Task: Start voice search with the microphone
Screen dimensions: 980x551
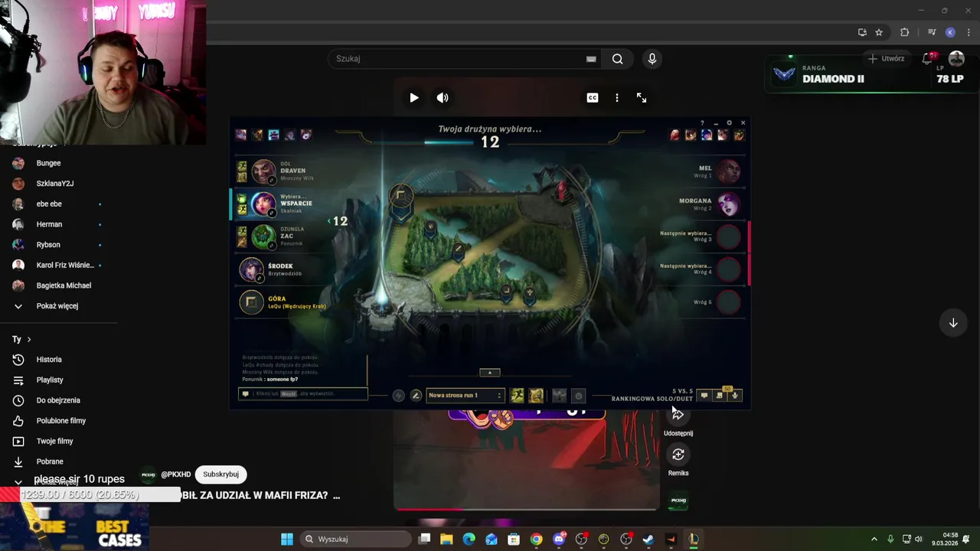Action: click(652, 59)
